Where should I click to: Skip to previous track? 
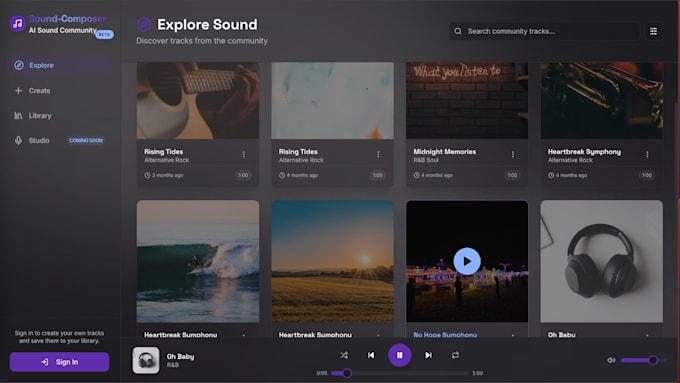(x=371, y=355)
